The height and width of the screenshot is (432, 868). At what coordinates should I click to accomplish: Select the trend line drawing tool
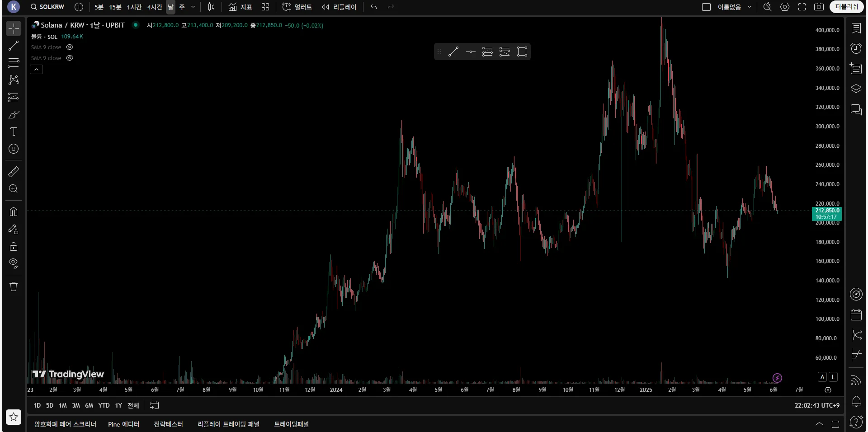tap(14, 46)
